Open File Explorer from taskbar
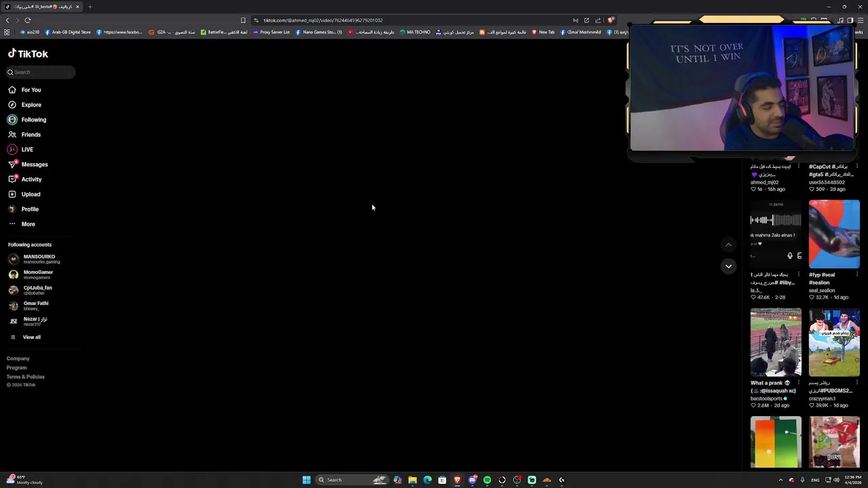This screenshot has height=488, width=868. [x=412, y=480]
